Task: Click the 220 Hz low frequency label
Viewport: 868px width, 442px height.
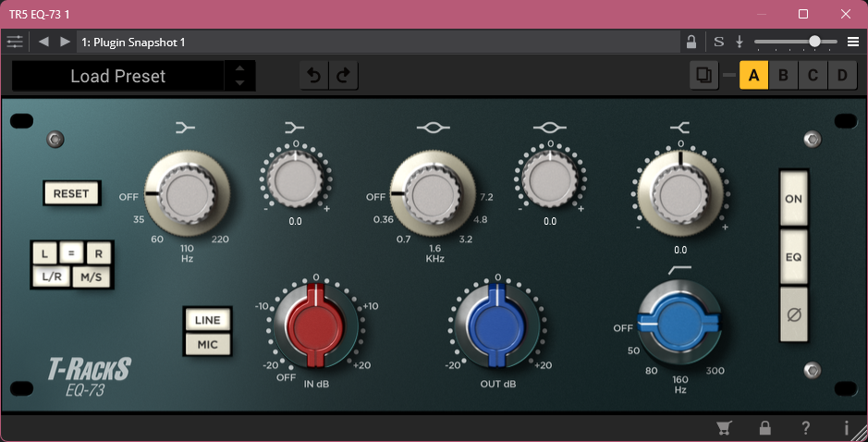Action: pos(220,239)
